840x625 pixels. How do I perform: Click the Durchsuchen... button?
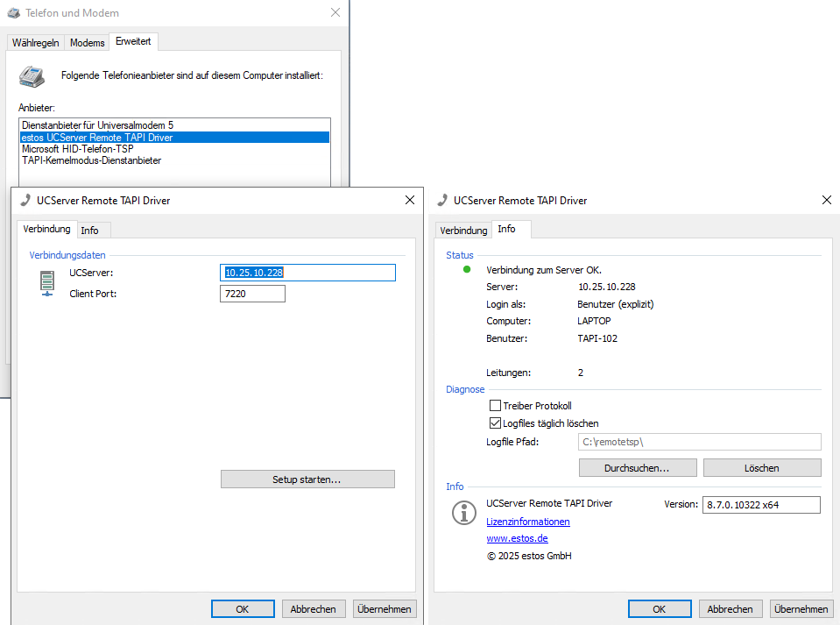point(637,468)
